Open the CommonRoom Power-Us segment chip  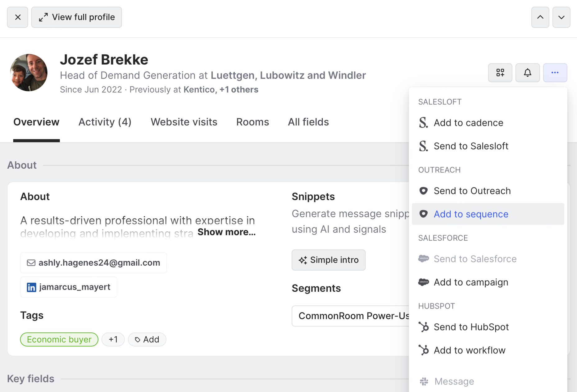[351, 316]
